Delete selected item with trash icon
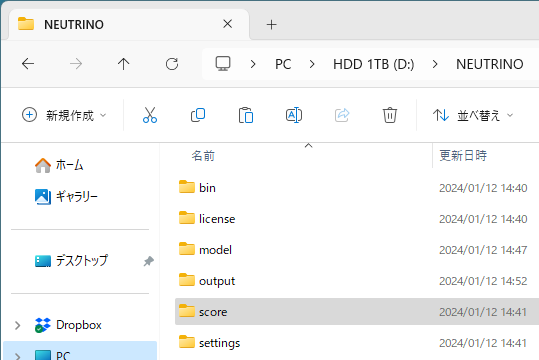The image size is (539, 360). [x=390, y=115]
